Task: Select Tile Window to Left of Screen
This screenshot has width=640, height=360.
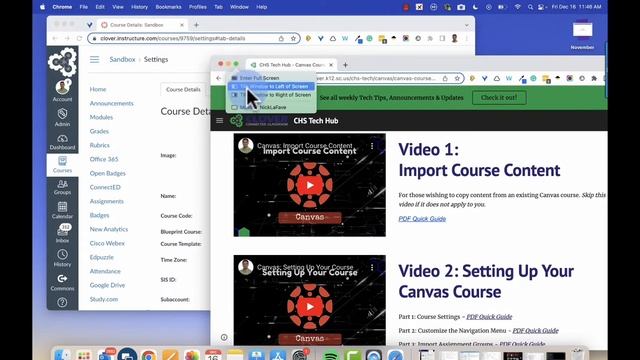Action: coord(271,87)
